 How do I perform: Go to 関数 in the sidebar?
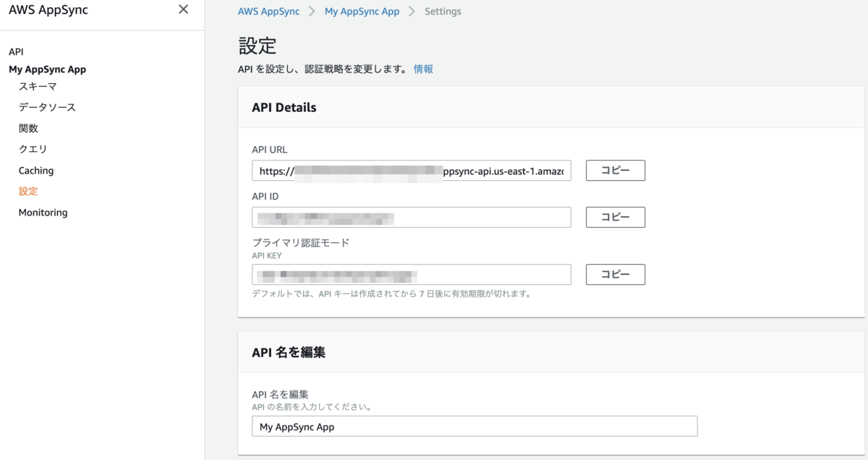click(x=28, y=128)
